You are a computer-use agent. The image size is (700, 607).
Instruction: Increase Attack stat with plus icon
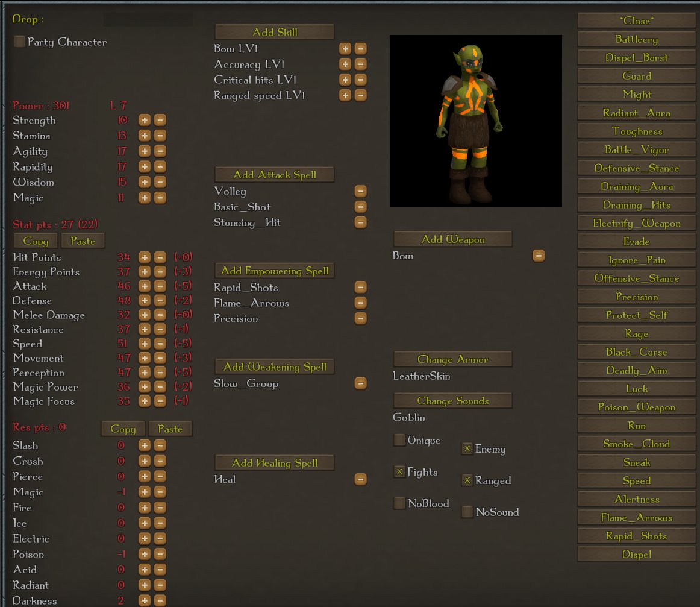(144, 286)
